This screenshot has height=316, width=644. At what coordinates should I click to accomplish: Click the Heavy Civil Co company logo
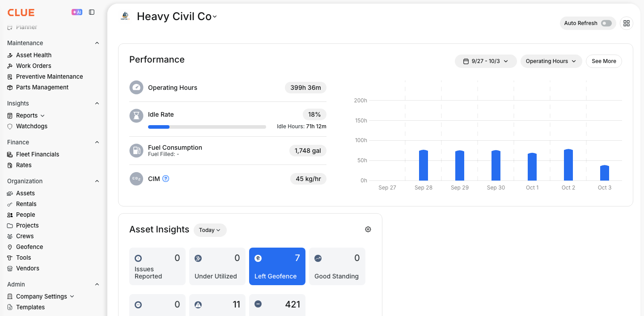coord(125,17)
